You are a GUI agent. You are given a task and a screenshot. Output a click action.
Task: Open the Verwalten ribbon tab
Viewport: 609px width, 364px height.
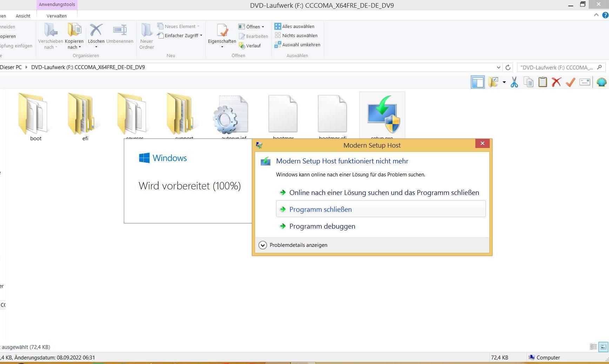click(x=56, y=16)
